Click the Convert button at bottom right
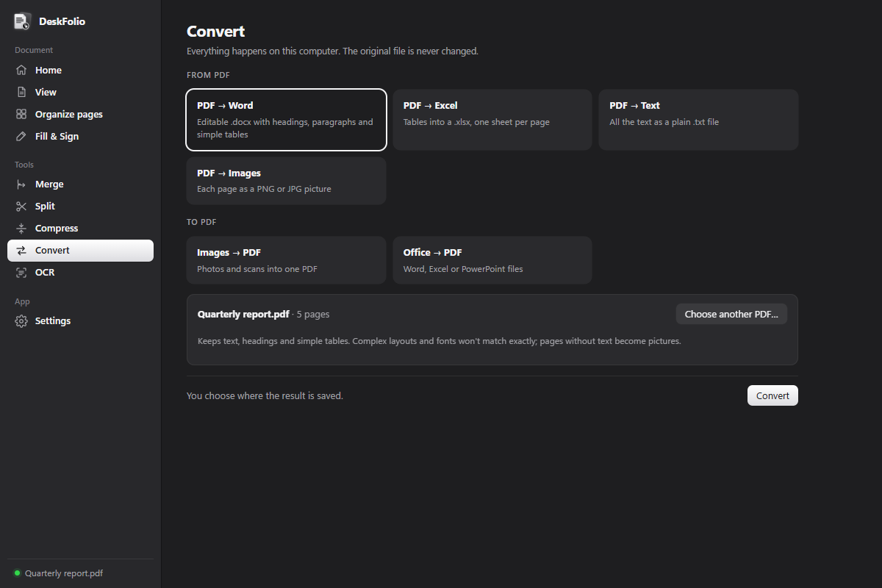This screenshot has width=882, height=588. point(772,395)
